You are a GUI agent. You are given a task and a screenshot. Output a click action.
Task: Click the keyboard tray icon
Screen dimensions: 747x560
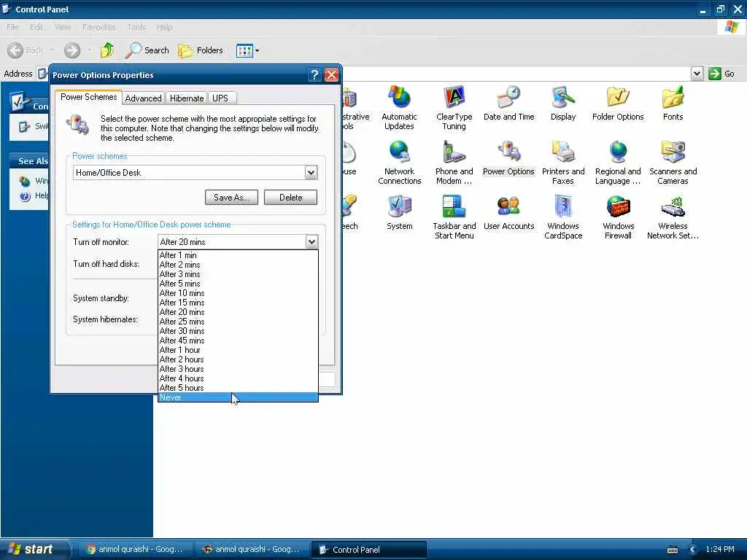point(673,550)
